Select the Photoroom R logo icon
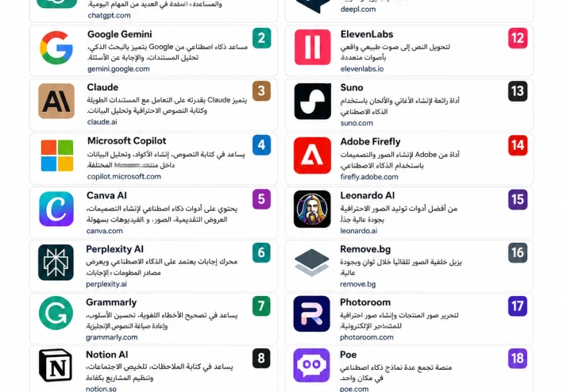This screenshot has width=563, height=392. tap(311, 313)
